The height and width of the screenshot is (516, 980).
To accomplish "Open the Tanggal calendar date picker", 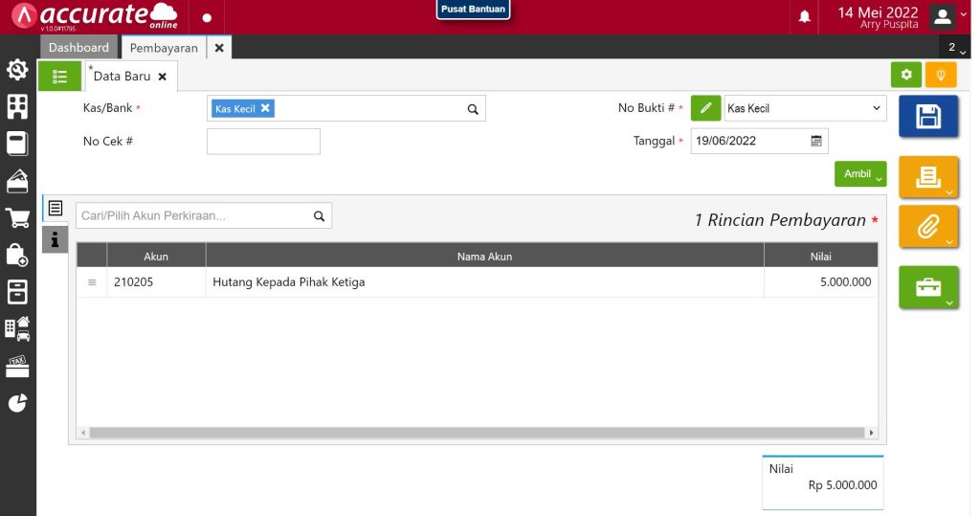I will [x=816, y=141].
